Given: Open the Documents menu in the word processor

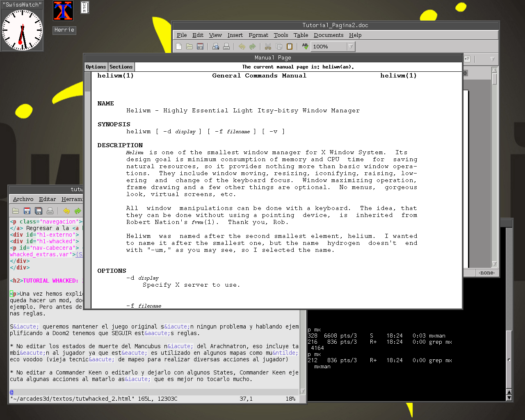Looking at the screenshot, I should 329,35.
